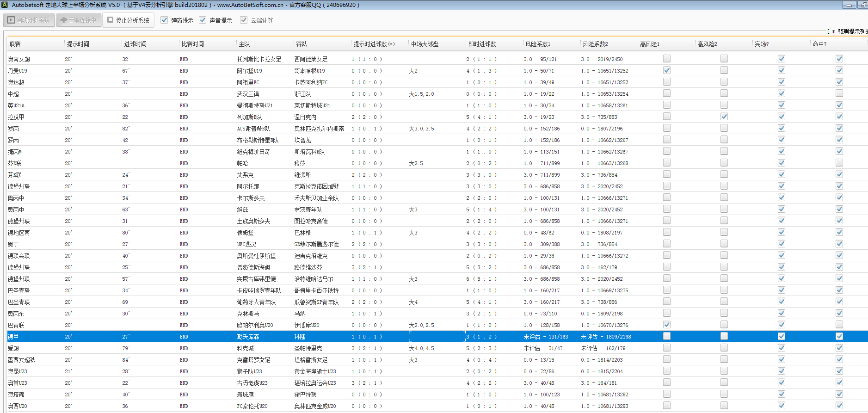Toggle the 云端计算 checkbox
Screen dimensions: 868x413
click(244, 20)
